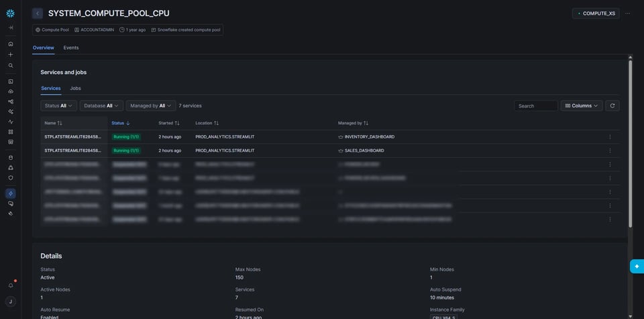Open the connected-nodes transformation icon in sidebar
The image size is (644, 319).
(11, 101)
